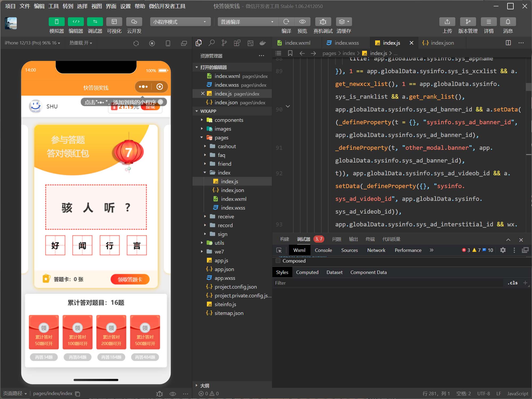Open the extensions icon in the sidebar
This screenshot has width=532, height=399.
[237, 43]
